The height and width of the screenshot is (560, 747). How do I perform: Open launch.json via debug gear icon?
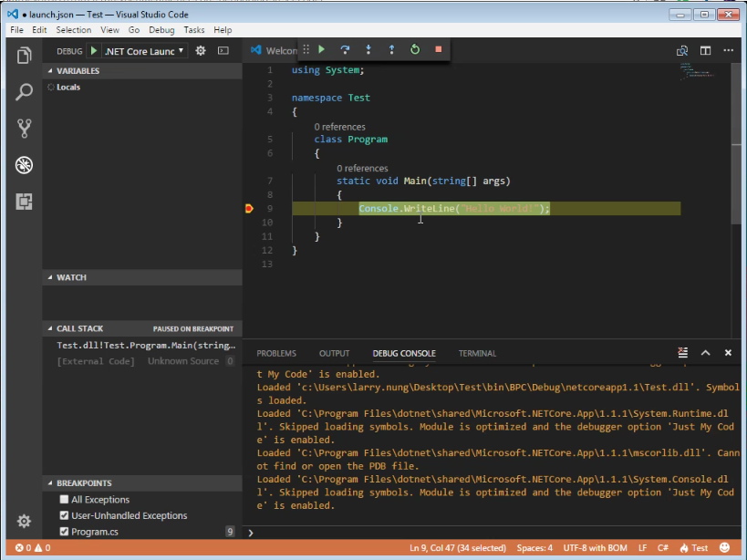201,50
